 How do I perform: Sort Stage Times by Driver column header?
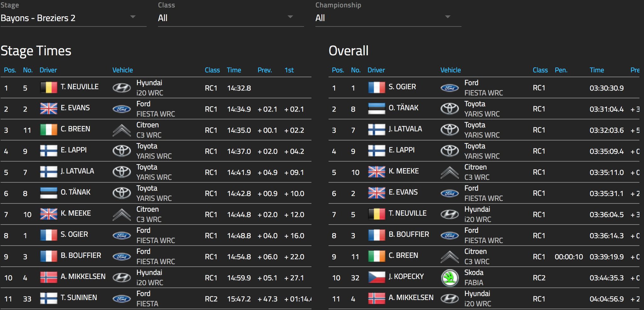48,70
